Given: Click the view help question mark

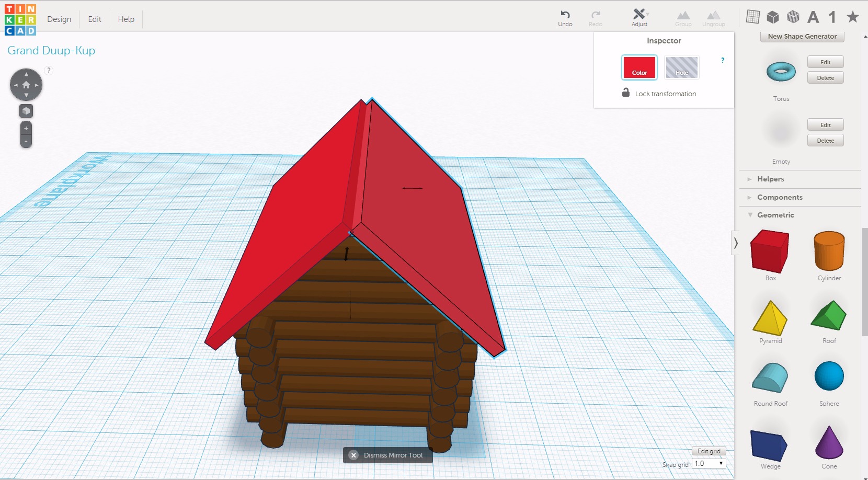Looking at the screenshot, I should tap(49, 71).
